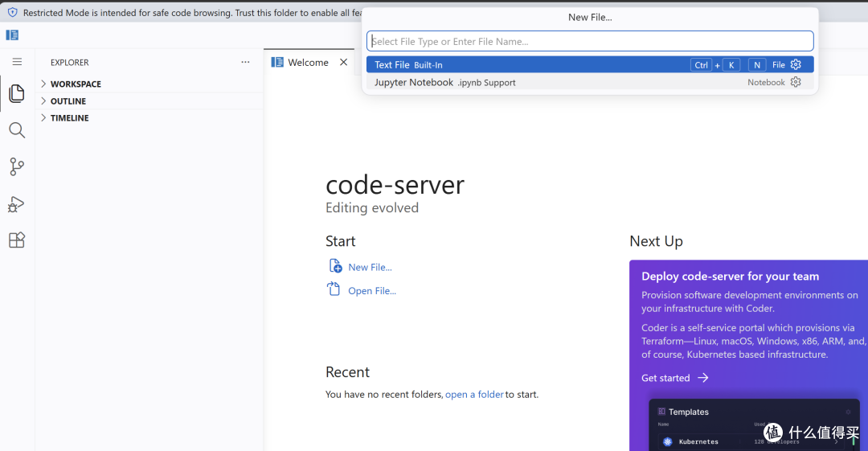Click the New File... link under Start

pyautogui.click(x=370, y=267)
